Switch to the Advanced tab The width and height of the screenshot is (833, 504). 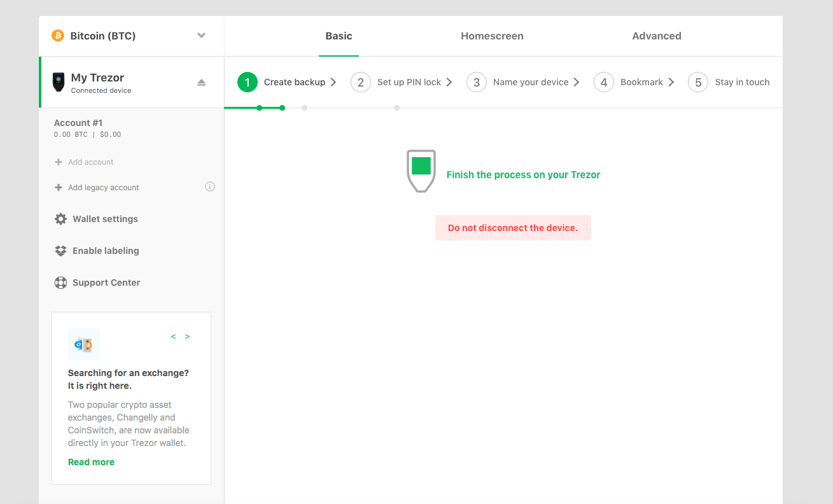pyautogui.click(x=657, y=36)
